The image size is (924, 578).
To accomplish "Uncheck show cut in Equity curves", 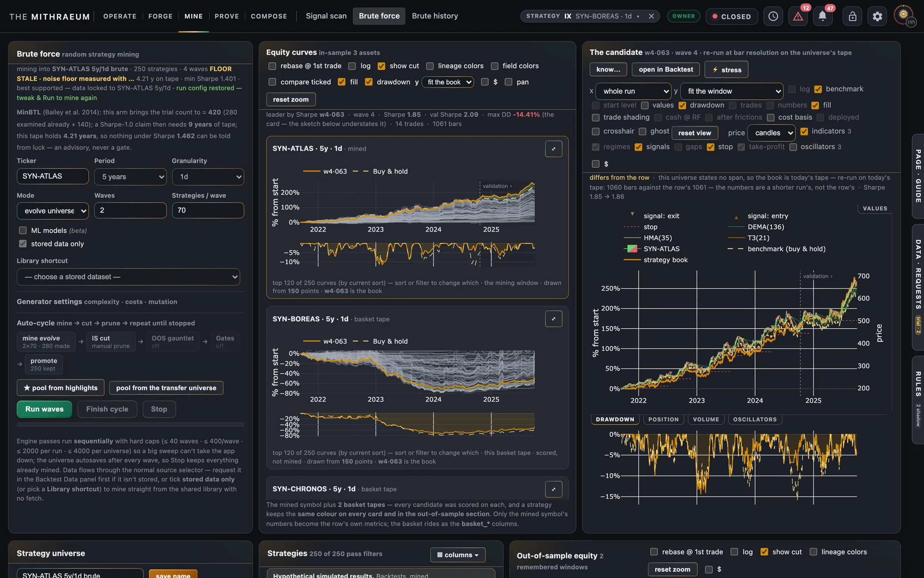I will (x=381, y=66).
